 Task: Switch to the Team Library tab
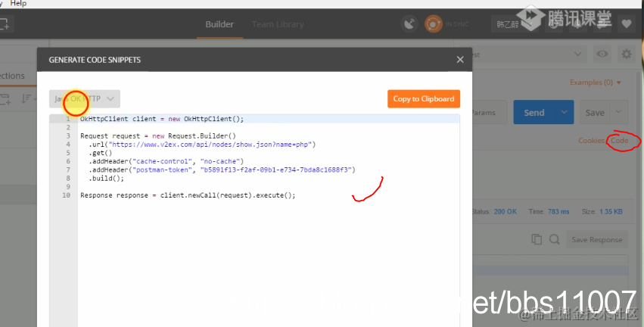point(278,24)
